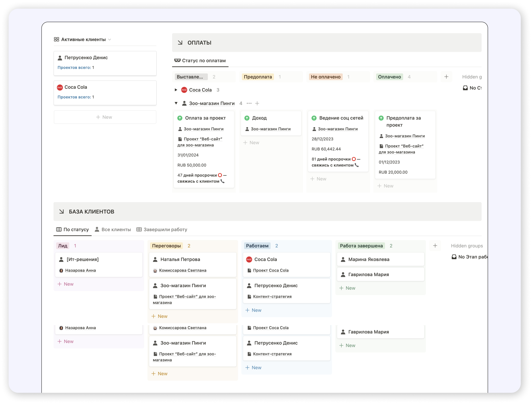
Task: Click the plus icon beside Работа завершена column
Action: 435,246
